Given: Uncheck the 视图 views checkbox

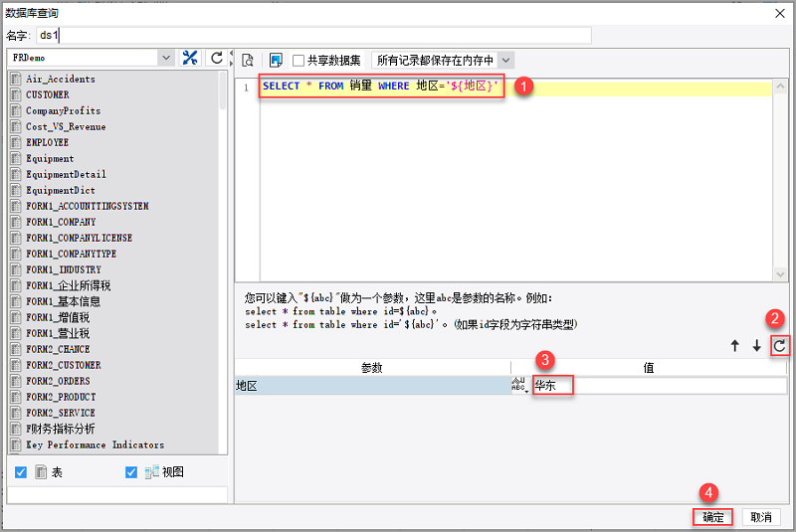Looking at the screenshot, I should click(x=131, y=472).
